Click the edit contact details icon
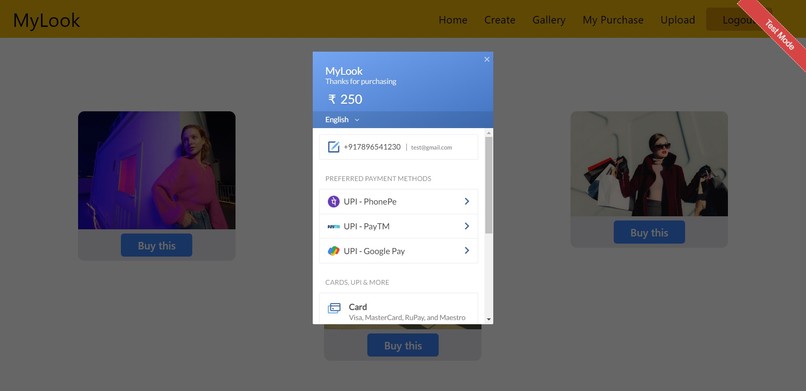The width and height of the screenshot is (806, 391). (334, 147)
